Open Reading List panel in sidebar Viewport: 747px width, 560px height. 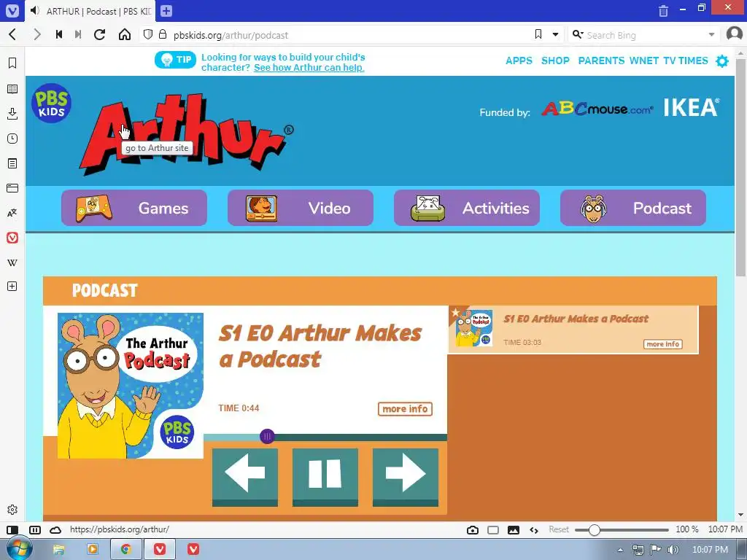(x=12, y=88)
